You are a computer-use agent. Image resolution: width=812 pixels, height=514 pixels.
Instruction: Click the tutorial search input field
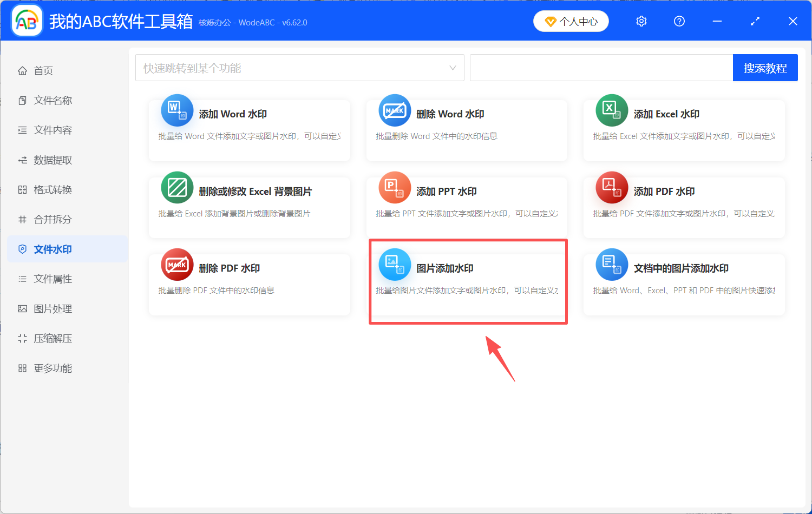(x=601, y=67)
